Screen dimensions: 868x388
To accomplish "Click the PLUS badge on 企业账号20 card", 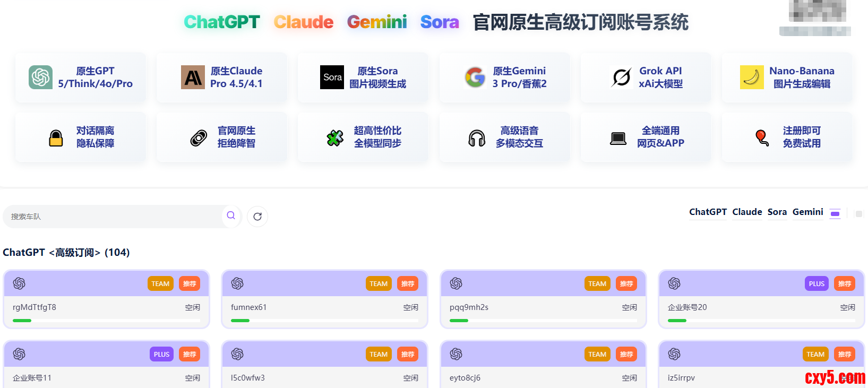I will point(817,283).
